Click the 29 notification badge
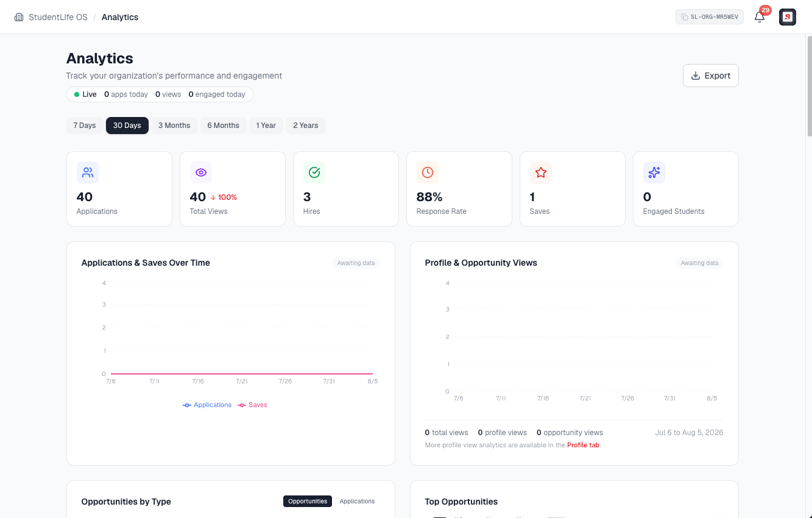Screen dimensions: 812x518 click(766, 10)
